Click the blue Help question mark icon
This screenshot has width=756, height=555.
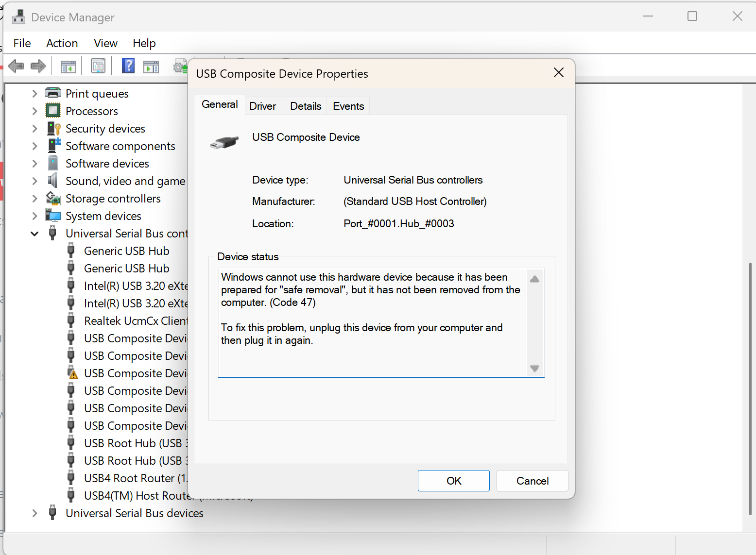coord(128,66)
